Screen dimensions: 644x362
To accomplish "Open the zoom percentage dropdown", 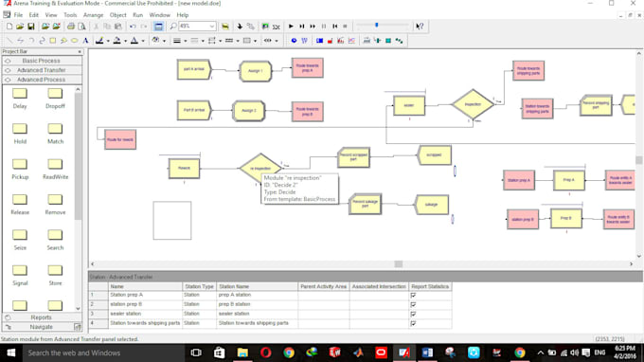I will (212, 27).
